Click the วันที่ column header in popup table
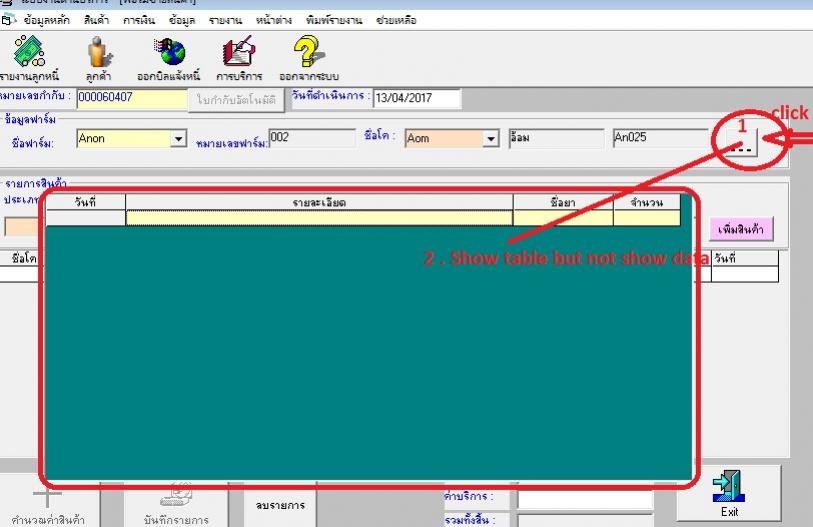 point(86,202)
